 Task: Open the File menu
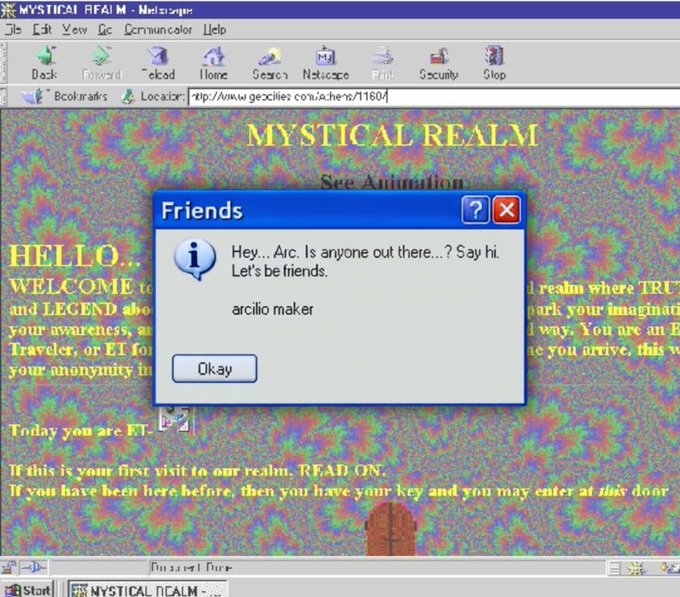coord(13,29)
